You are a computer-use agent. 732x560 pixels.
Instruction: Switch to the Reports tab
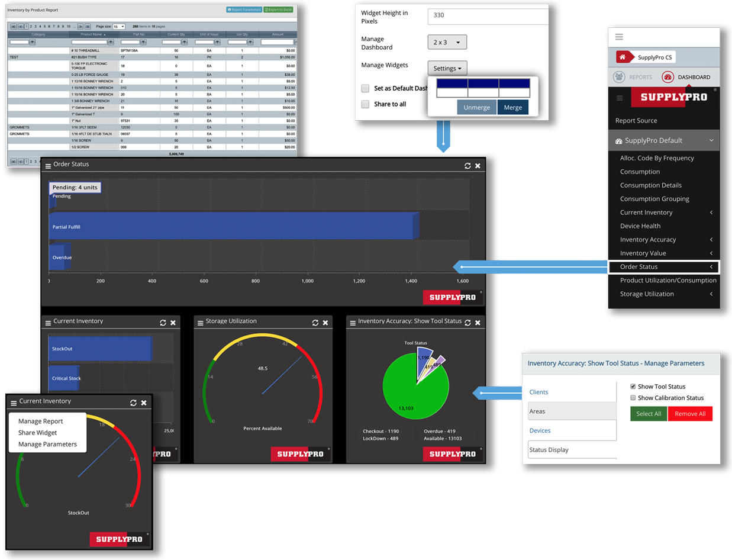pos(633,77)
